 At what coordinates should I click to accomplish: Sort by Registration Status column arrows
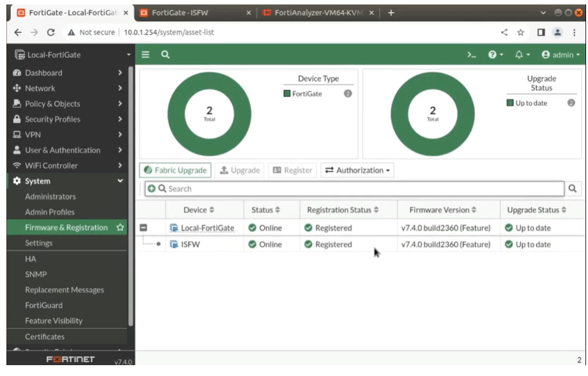click(376, 210)
